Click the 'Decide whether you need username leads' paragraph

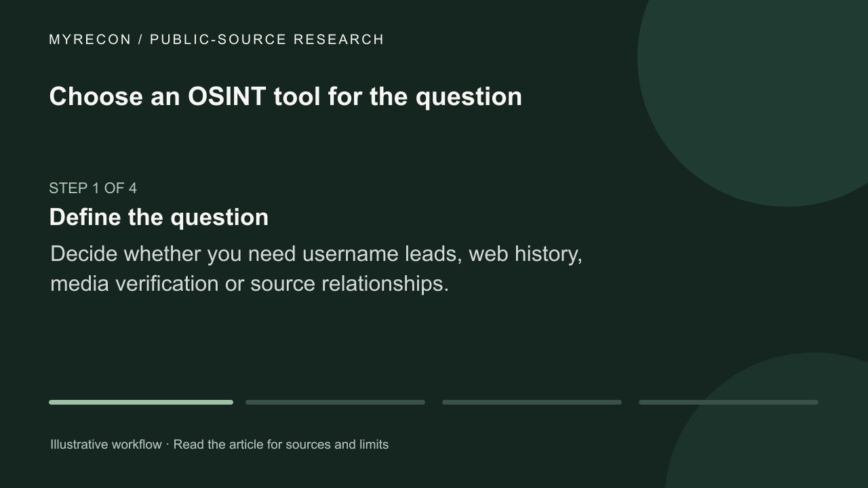pyautogui.click(x=316, y=268)
